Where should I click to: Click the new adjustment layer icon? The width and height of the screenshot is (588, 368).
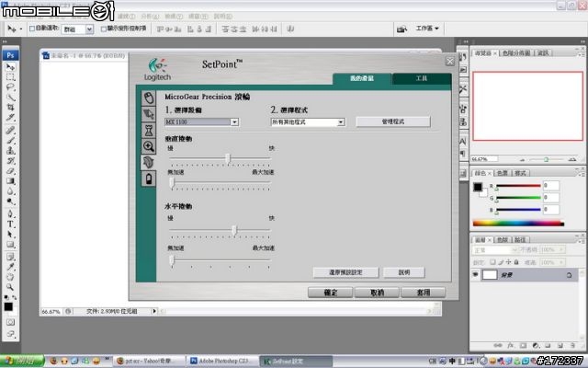(x=536, y=345)
